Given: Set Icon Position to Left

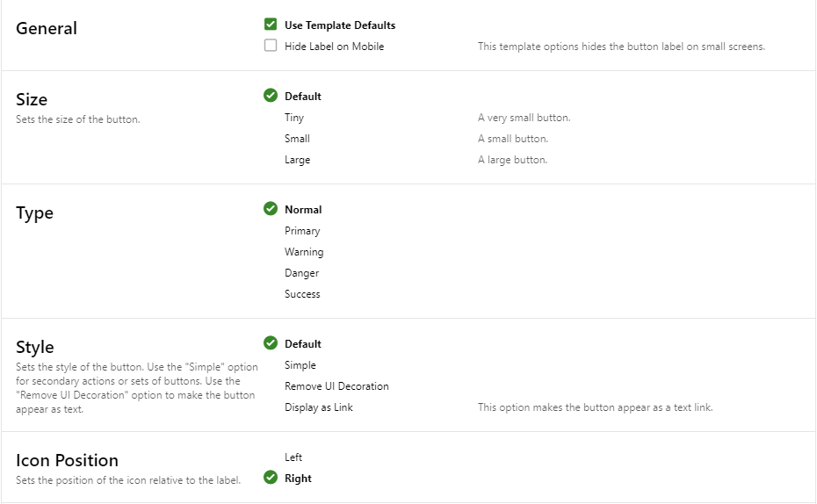Looking at the screenshot, I should click(x=293, y=457).
